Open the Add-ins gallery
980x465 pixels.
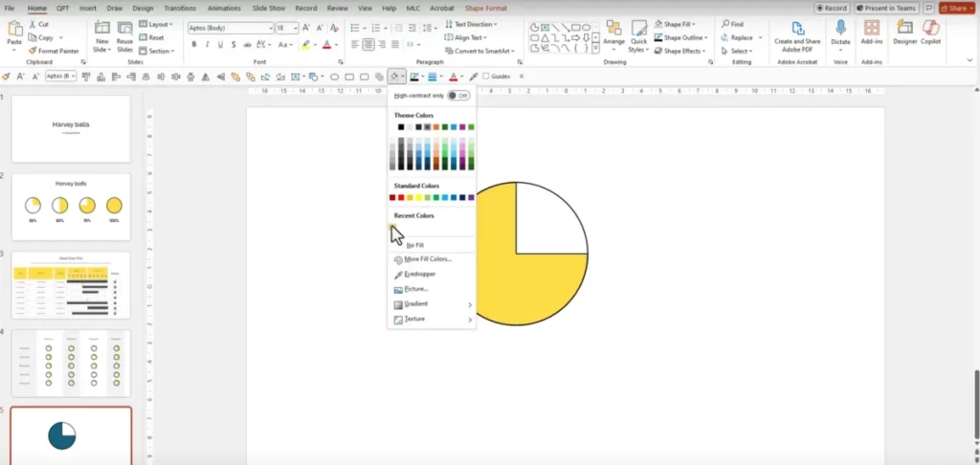[x=872, y=33]
